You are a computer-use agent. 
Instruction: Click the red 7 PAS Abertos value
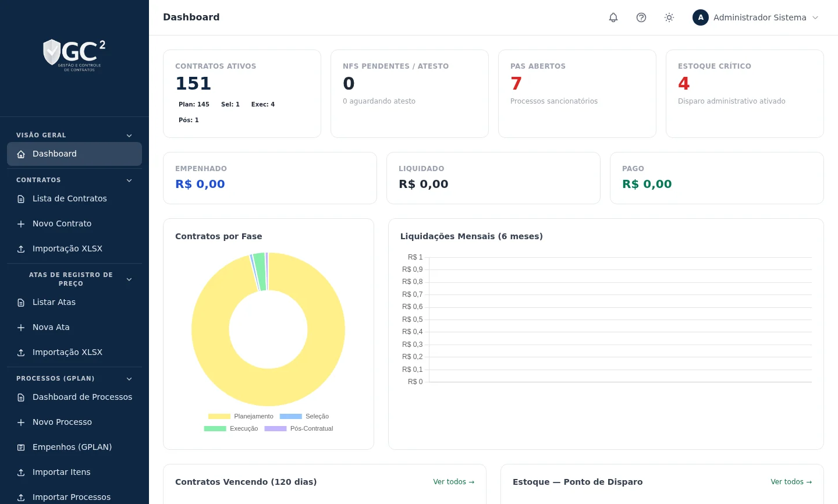pyautogui.click(x=516, y=84)
